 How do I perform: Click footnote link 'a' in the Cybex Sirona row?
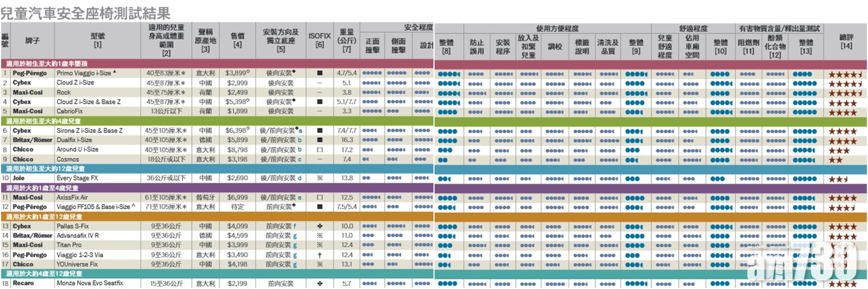pyautogui.click(x=300, y=131)
